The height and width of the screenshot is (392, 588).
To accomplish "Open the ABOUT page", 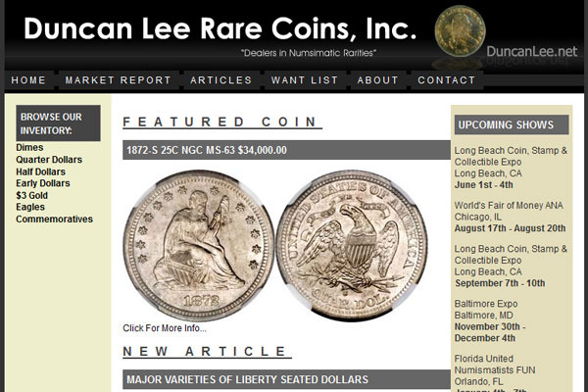I will pos(377,80).
